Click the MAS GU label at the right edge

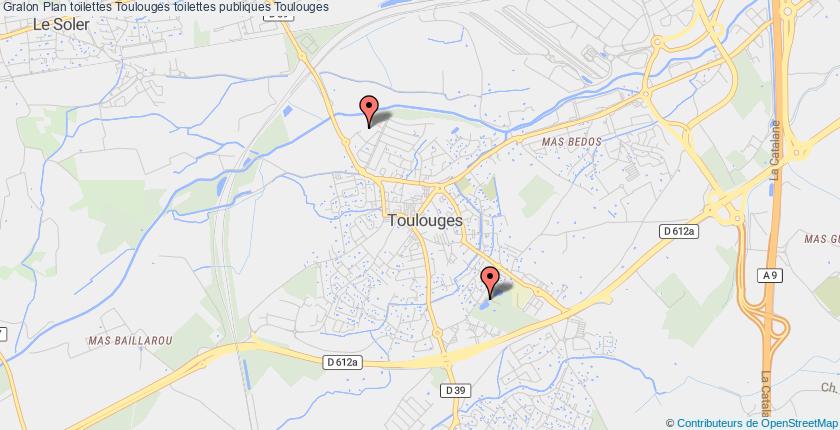pos(822,239)
